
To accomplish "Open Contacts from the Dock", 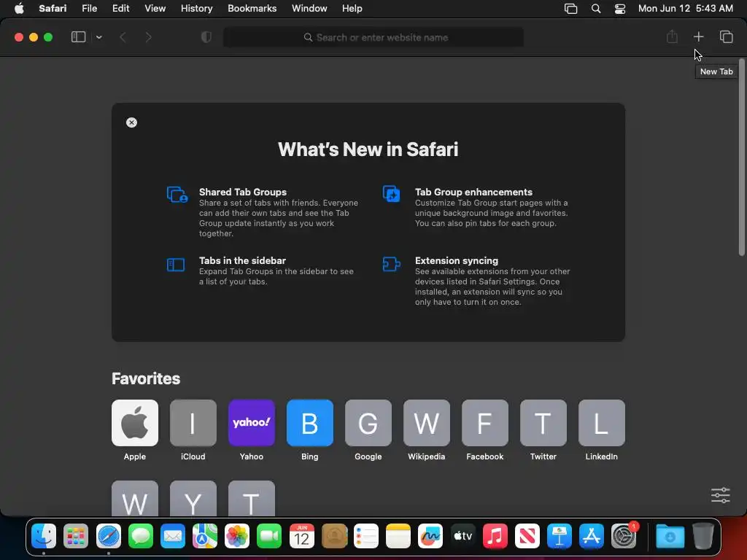I will point(334,536).
